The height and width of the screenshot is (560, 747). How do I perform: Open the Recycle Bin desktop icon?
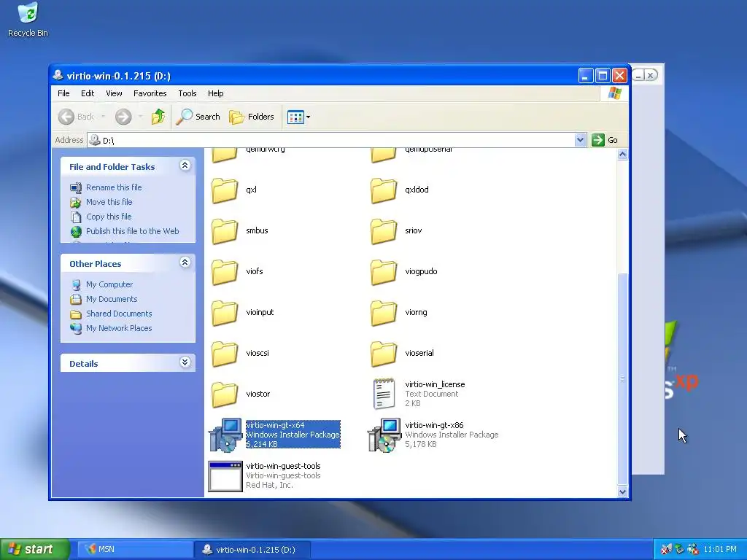(28, 20)
